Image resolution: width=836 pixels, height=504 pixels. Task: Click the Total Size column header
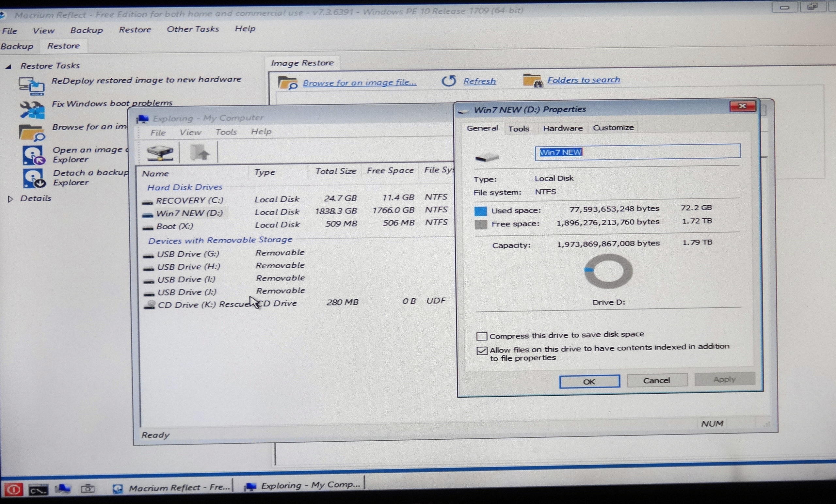coord(336,171)
